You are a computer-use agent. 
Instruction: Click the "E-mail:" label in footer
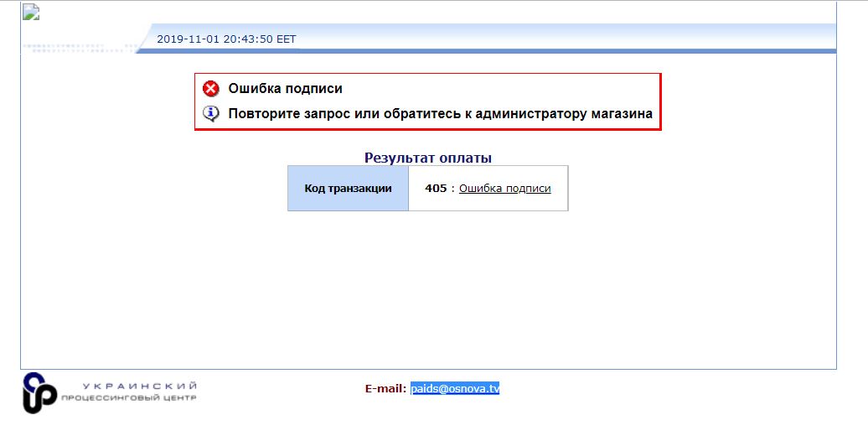tap(385, 388)
